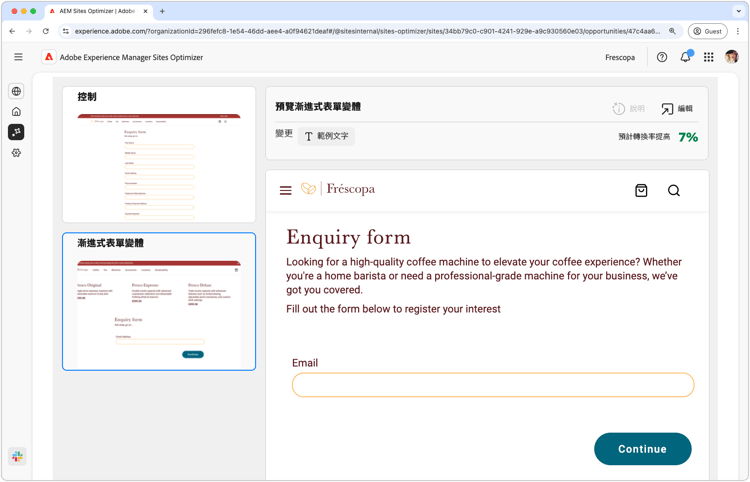This screenshot has width=750, height=482.
Task: Click the Continue button
Action: (x=642, y=449)
